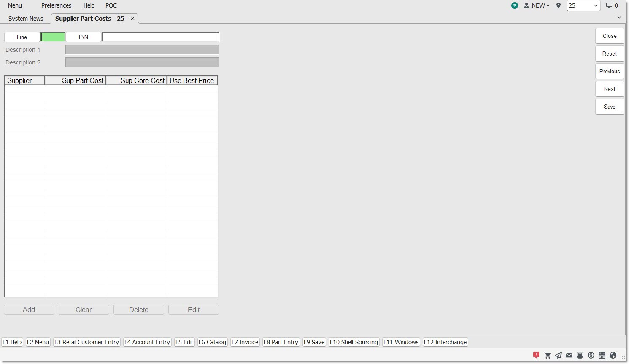Click the calculator icon in status bar
This screenshot has height=364, width=629.
coord(602,355)
